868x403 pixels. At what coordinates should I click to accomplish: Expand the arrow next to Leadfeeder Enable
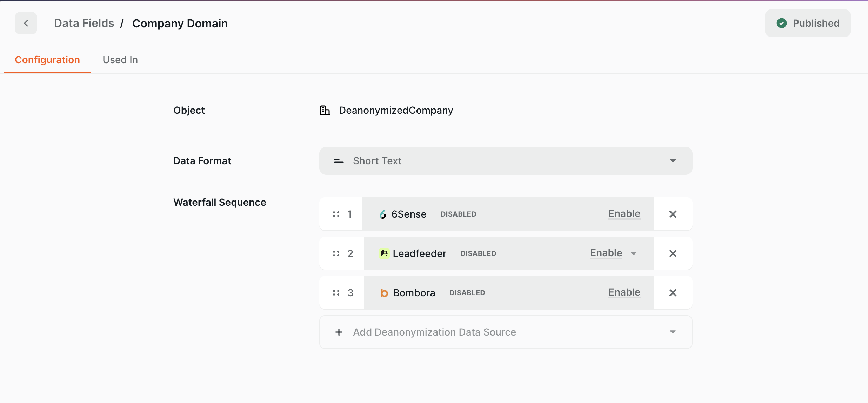click(x=634, y=253)
